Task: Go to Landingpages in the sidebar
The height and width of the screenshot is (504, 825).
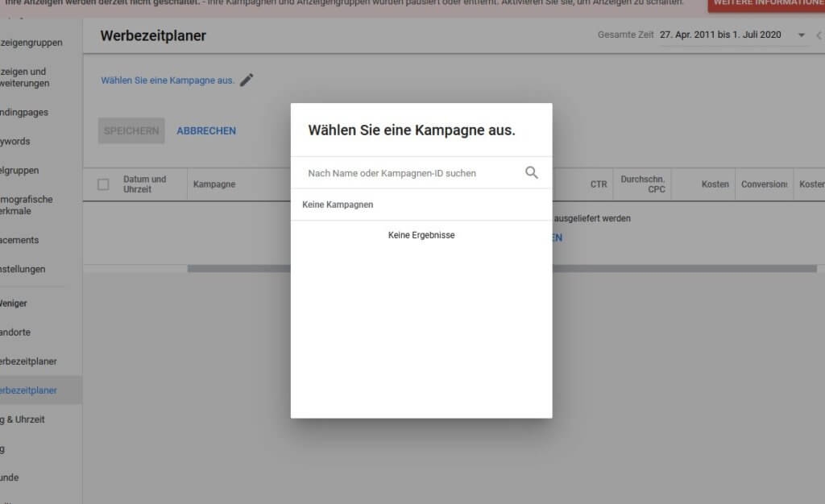Action: [x=24, y=113]
